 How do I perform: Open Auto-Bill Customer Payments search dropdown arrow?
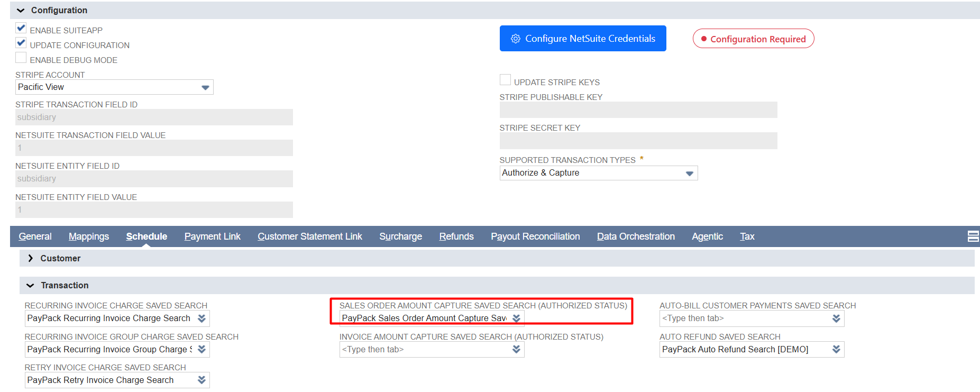tap(836, 318)
